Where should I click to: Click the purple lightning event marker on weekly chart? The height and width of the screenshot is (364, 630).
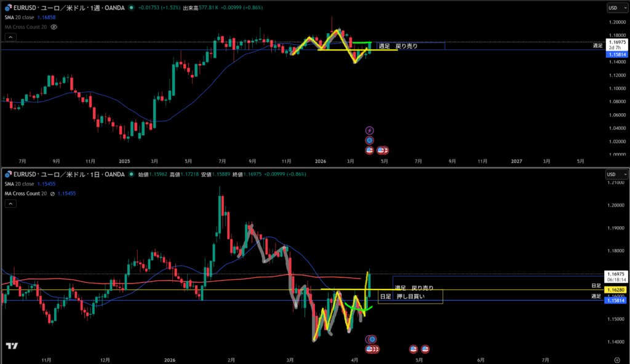[369, 130]
